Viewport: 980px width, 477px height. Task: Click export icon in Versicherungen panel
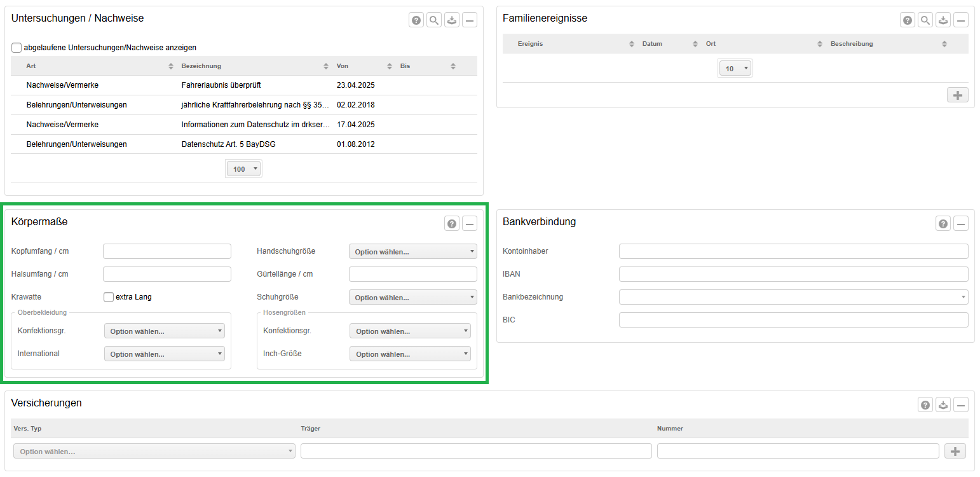(x=943, y=405)
